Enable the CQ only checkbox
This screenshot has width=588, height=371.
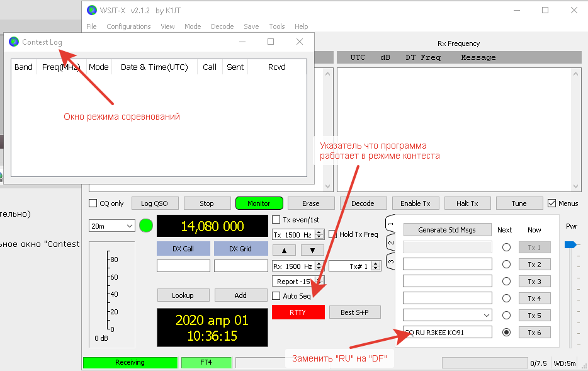coord(93,203)
